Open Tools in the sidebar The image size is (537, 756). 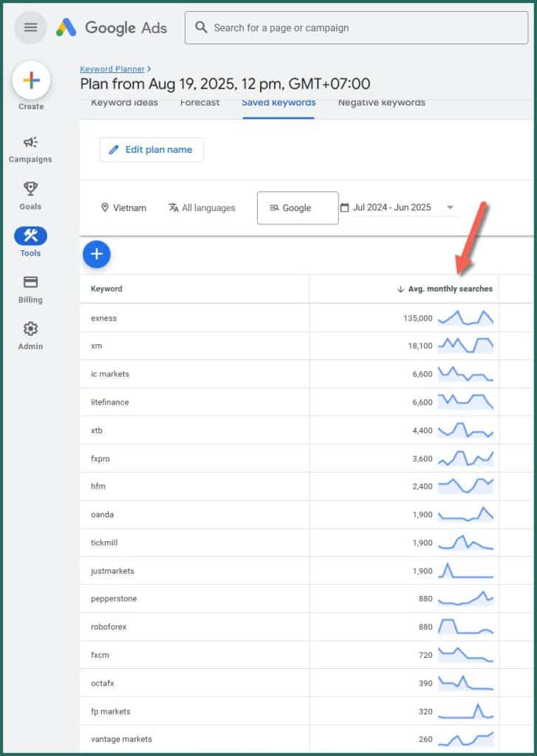[x=30, y=242]
